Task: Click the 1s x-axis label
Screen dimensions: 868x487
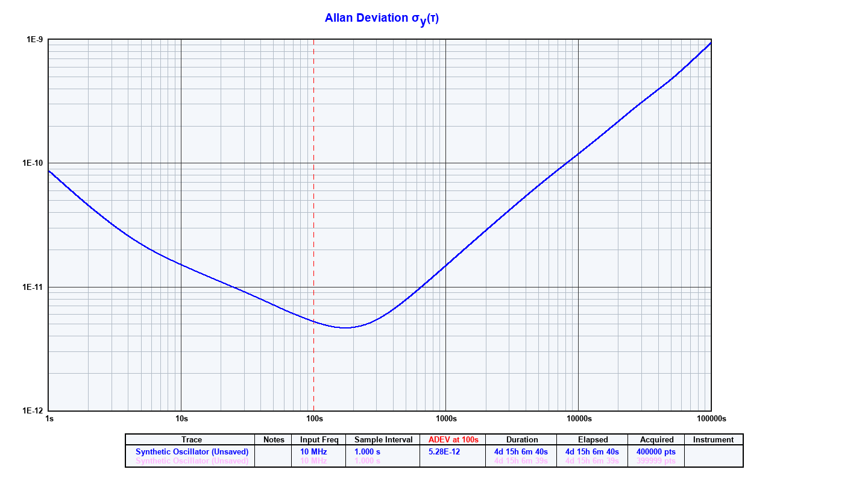Action: tap(49, 418)
